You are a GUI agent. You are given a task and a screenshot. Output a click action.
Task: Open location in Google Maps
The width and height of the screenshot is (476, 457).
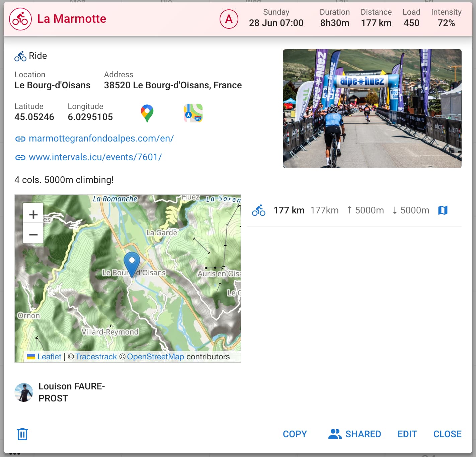(x=147, y=113)
